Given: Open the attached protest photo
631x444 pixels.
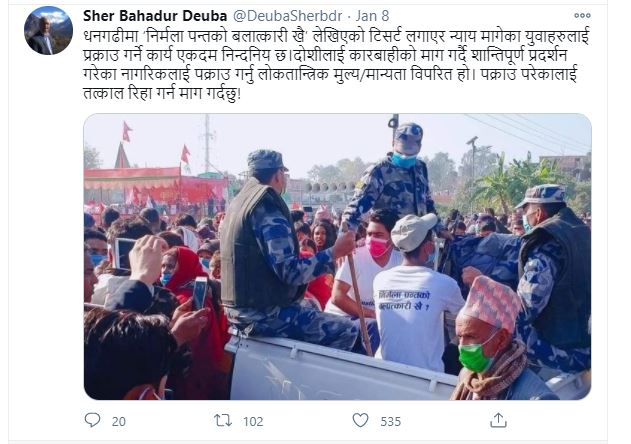Looking at the screenshot, I should 337,256.
